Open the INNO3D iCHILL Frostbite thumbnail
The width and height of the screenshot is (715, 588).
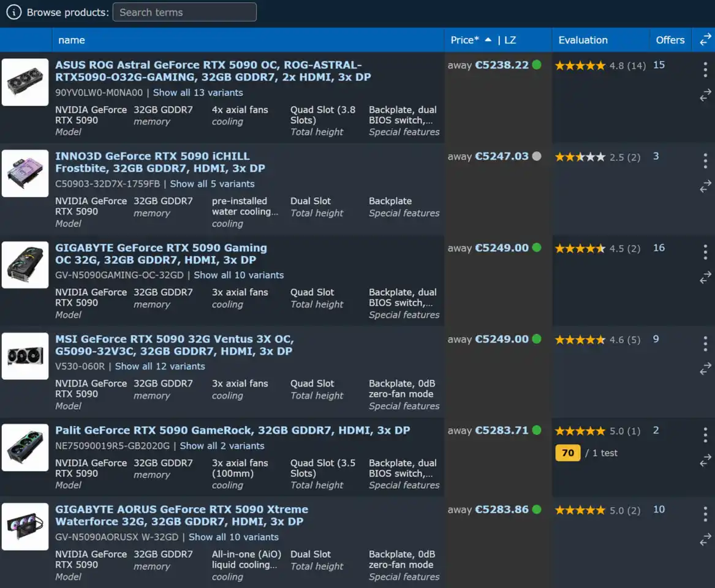pyautogui.click(x=25, y=174)
